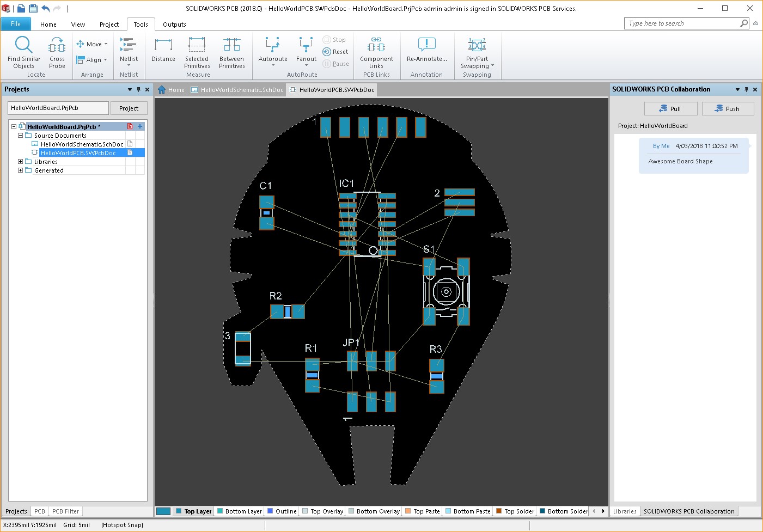Click the Pull button

point(670,108)
